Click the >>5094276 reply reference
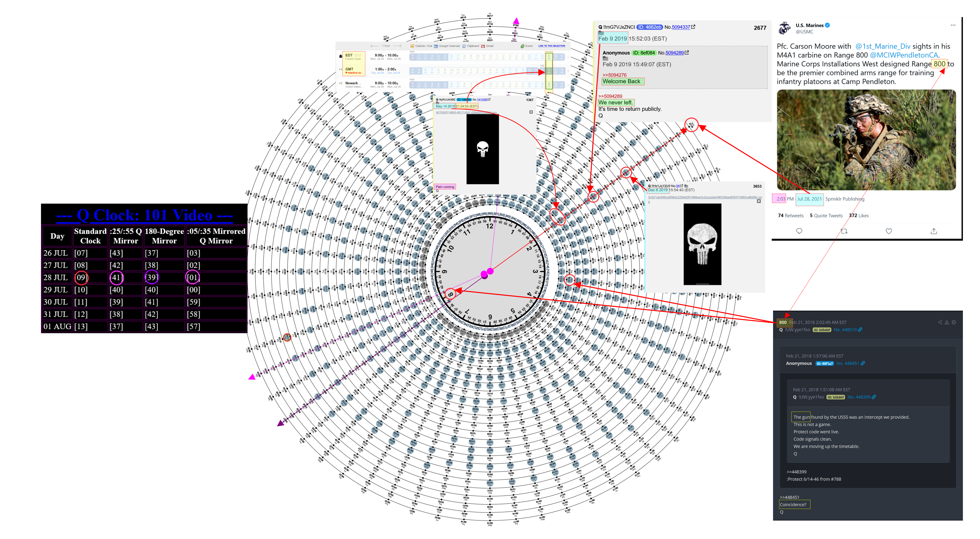Screen dimensions: 980x539 pos(614,75)
